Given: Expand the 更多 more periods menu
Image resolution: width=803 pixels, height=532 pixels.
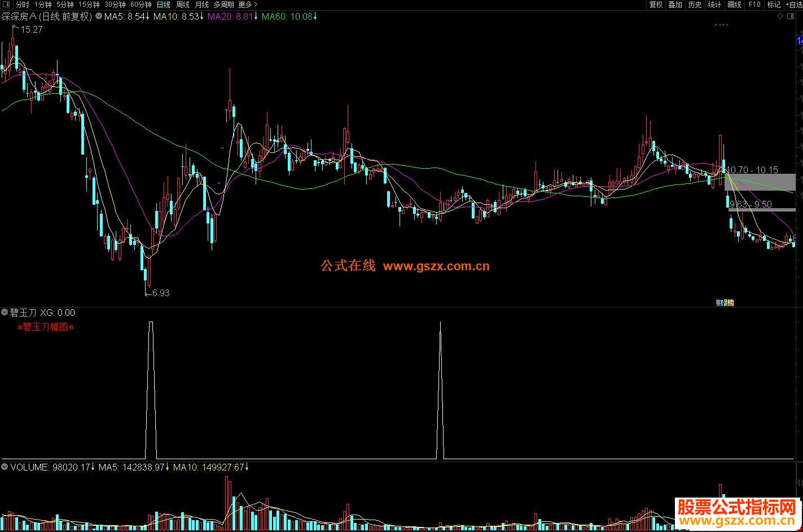Looking at the screenshot, I should point(248,5).
